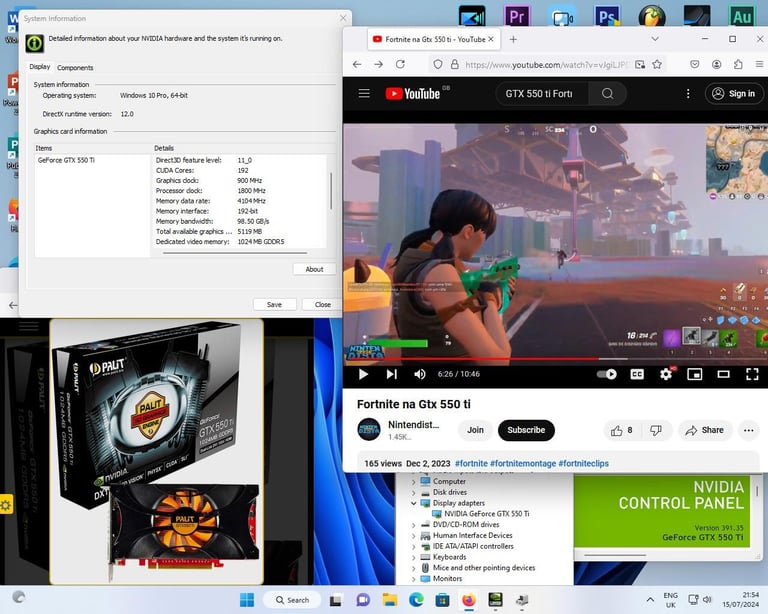Mute the YouTube video volume

[x=420, y=374]
